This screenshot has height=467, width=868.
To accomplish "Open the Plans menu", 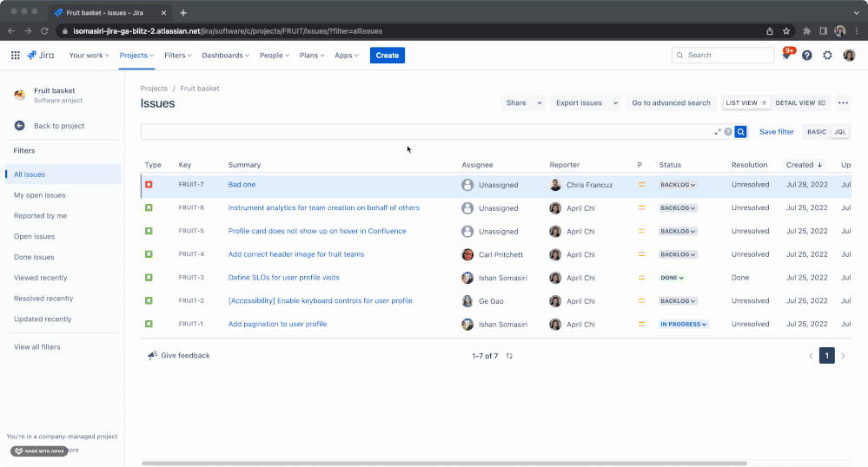I will pyautogui.click(x=312, y=56).
